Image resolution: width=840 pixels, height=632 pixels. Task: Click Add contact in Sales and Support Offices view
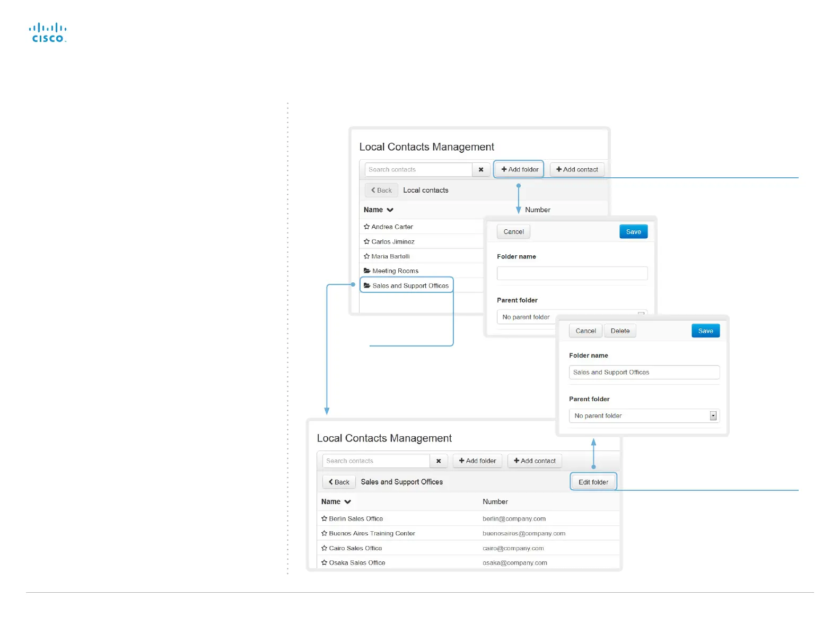pos(535,461)
